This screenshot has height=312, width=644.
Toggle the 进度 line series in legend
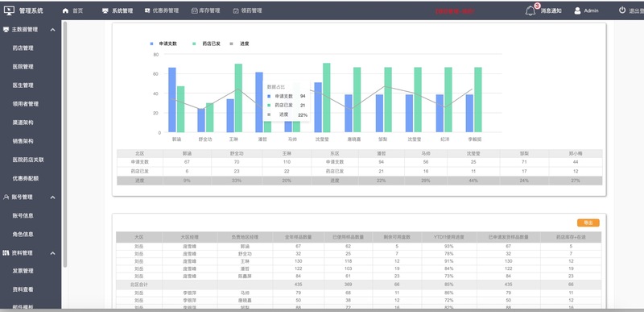(x=240, y=44)
